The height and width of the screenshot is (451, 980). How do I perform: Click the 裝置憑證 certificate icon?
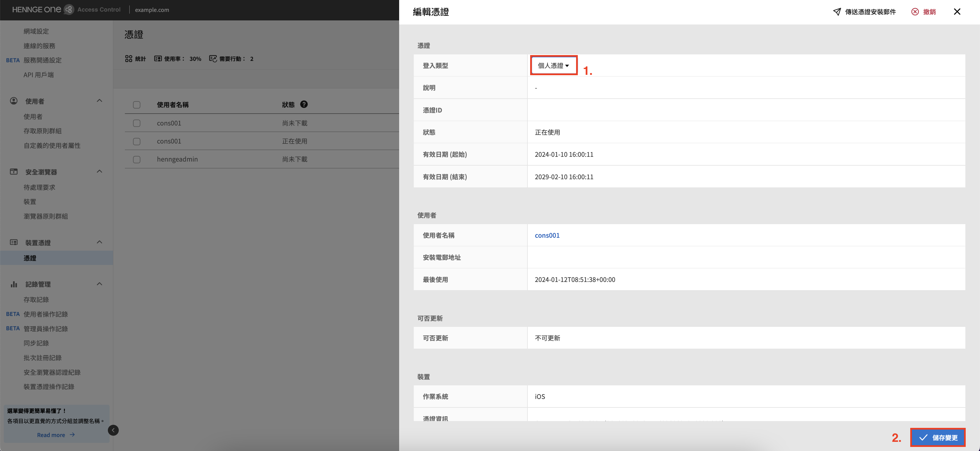[14, 242]
